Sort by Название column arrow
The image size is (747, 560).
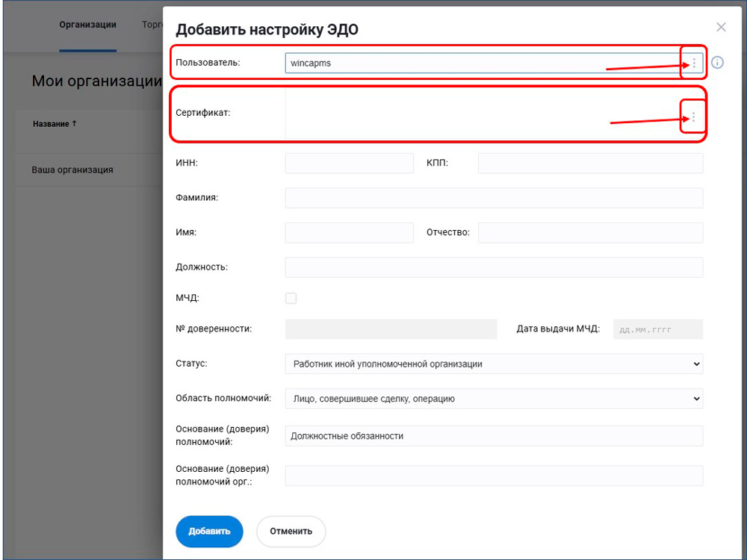[74, 124]
